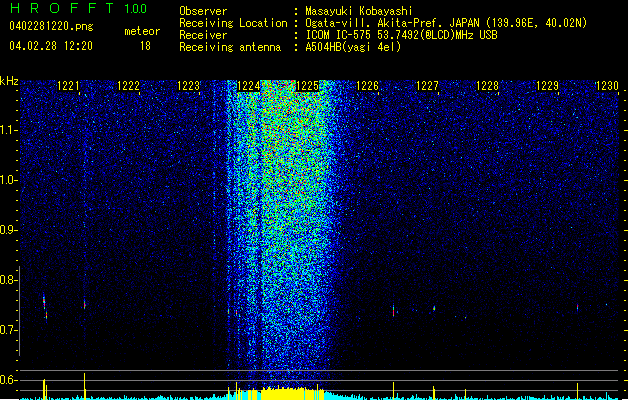Screen dimensions: 629x400
Task: Click the Receiving Location label
Action: tap(233, 23)
